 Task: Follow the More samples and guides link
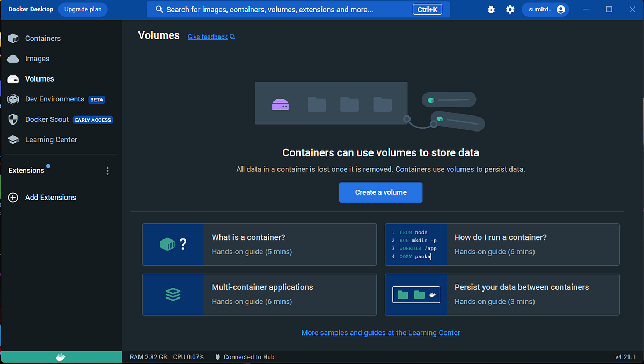coord(380,332)
